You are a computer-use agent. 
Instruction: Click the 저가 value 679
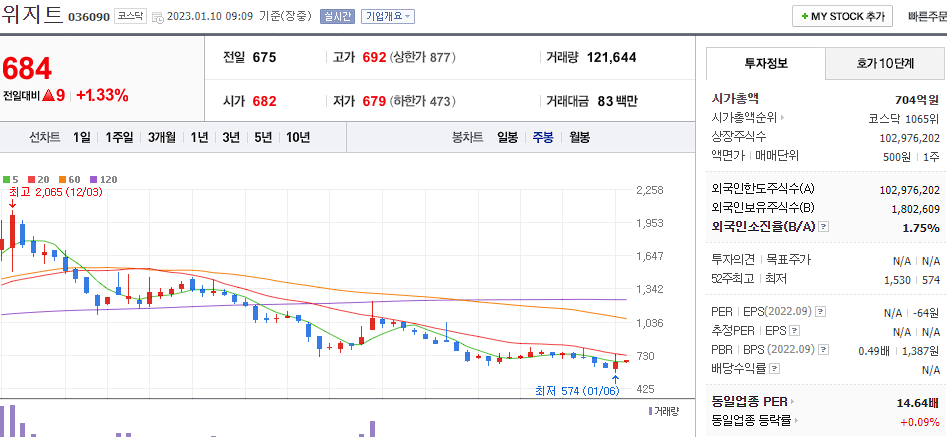pos(374,101)
